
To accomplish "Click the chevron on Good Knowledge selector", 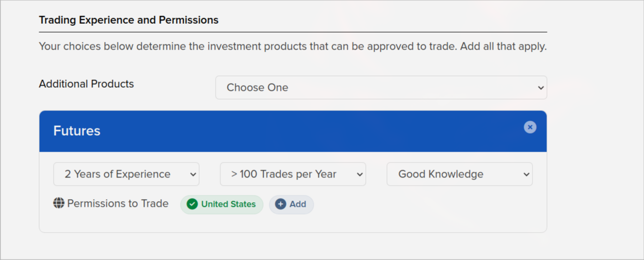I will tap(526, 174).
